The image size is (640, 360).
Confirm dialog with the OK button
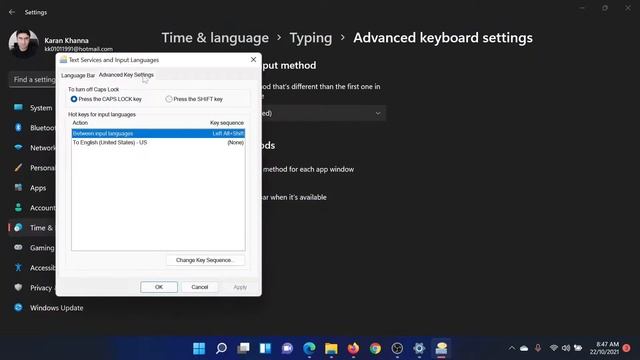[159, 287]
